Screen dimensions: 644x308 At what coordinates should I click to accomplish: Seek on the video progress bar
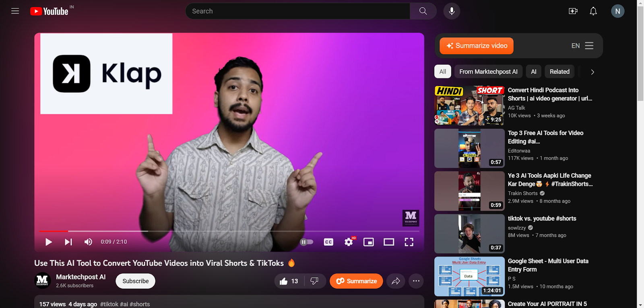point(229,231)
